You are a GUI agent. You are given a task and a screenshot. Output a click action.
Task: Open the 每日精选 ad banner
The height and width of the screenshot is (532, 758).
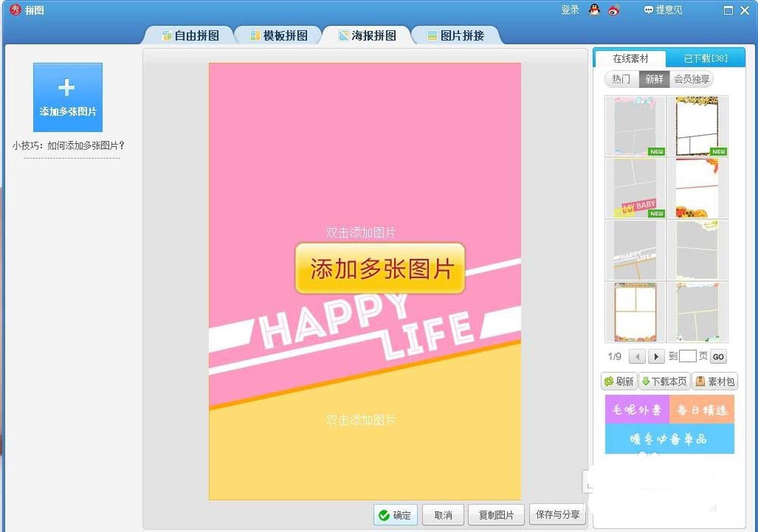coord(702,410)
